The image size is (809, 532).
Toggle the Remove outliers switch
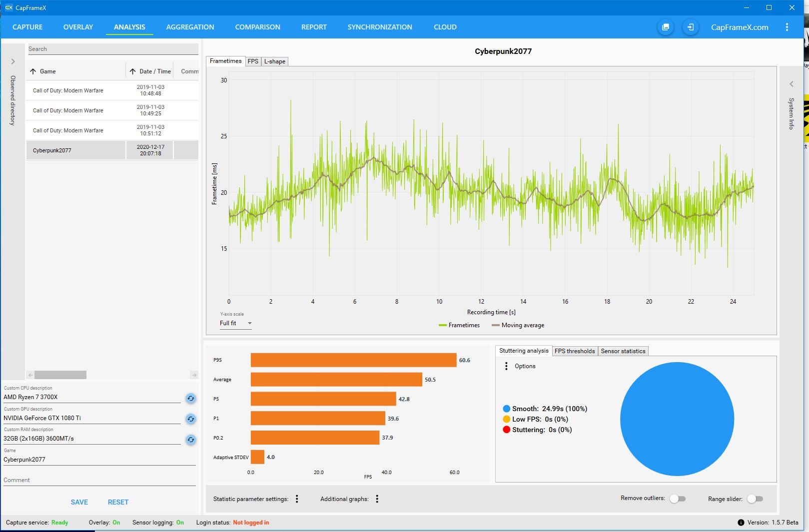[678, 499]
